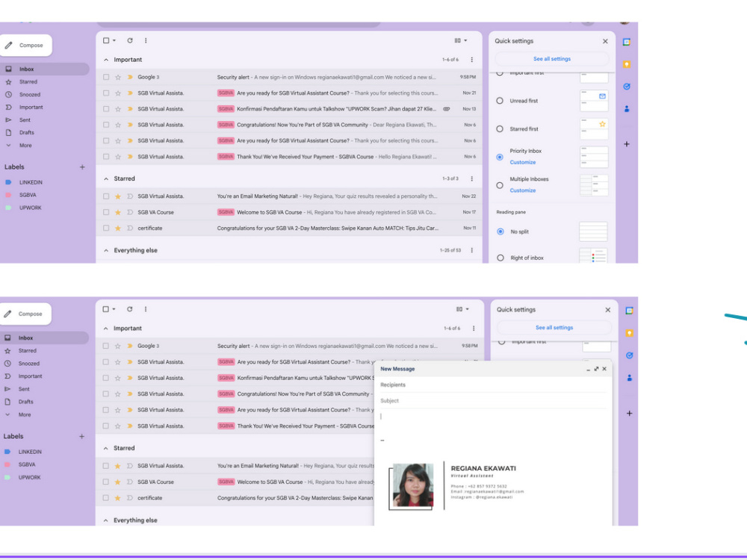Open Important section options menu in upper window

click(471, 60)
